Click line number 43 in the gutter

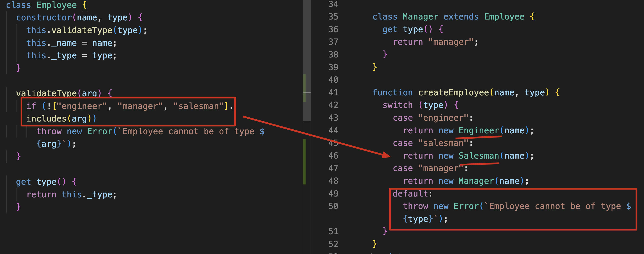click(333, 118)
